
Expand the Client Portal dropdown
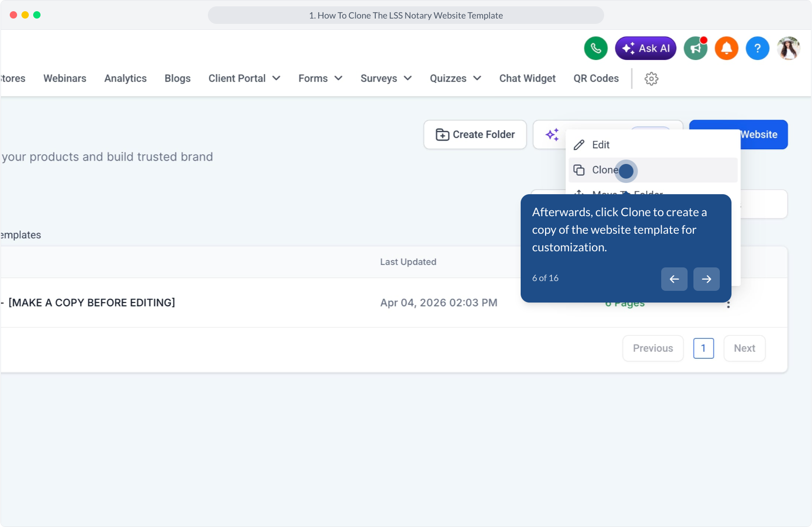point(244,79)
